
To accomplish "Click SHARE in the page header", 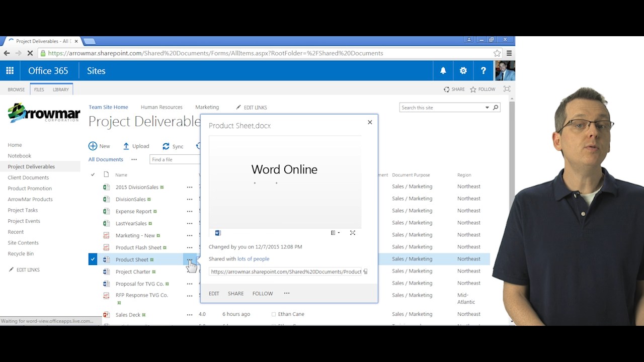I will [454, 89].
